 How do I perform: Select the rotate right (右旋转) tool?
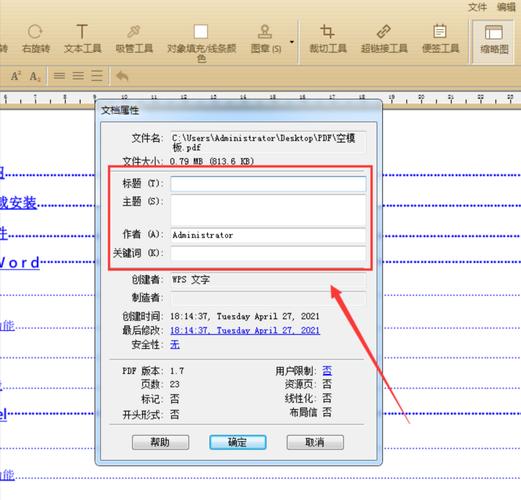tap(36, 39)
